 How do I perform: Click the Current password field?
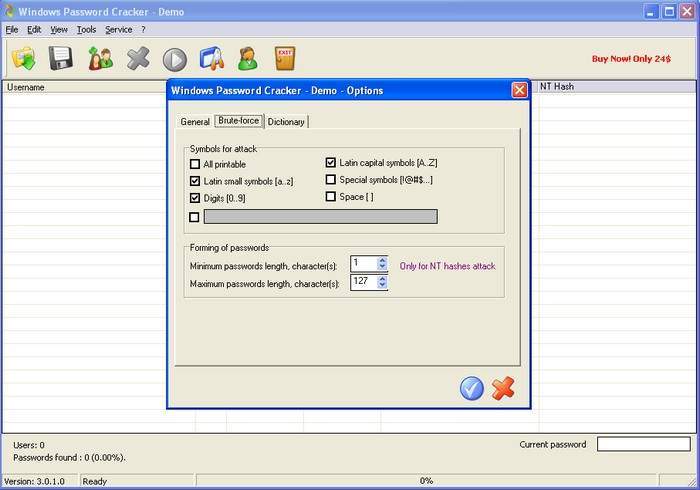tap(643, 444)
